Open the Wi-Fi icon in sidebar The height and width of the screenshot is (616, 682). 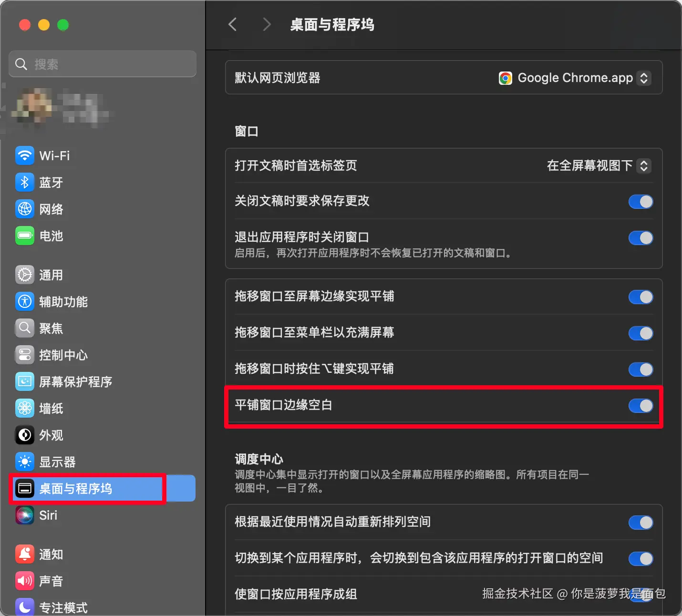25,155
